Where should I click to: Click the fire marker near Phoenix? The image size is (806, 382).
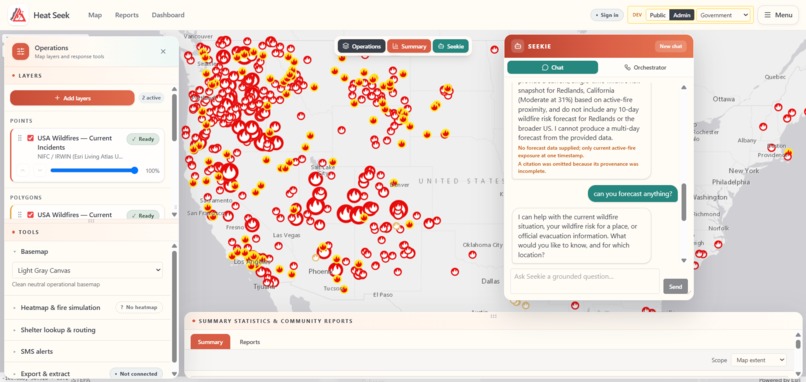(336, 269)
